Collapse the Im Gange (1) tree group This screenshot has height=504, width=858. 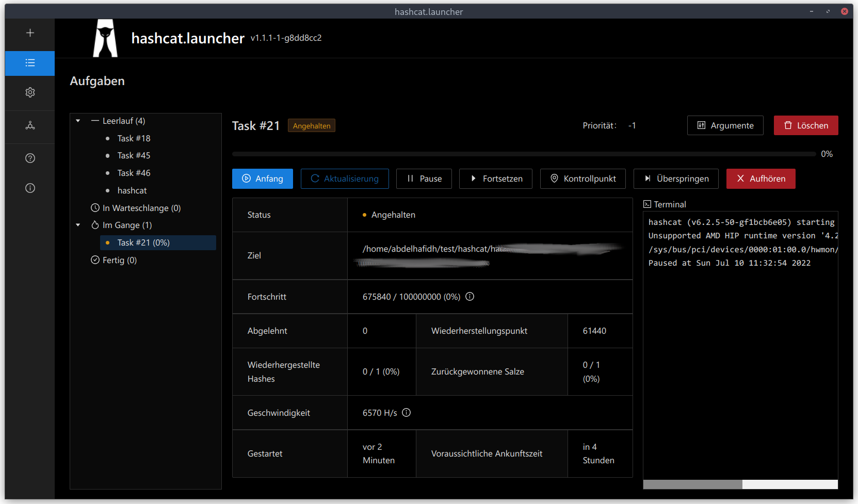click(78, 225)
